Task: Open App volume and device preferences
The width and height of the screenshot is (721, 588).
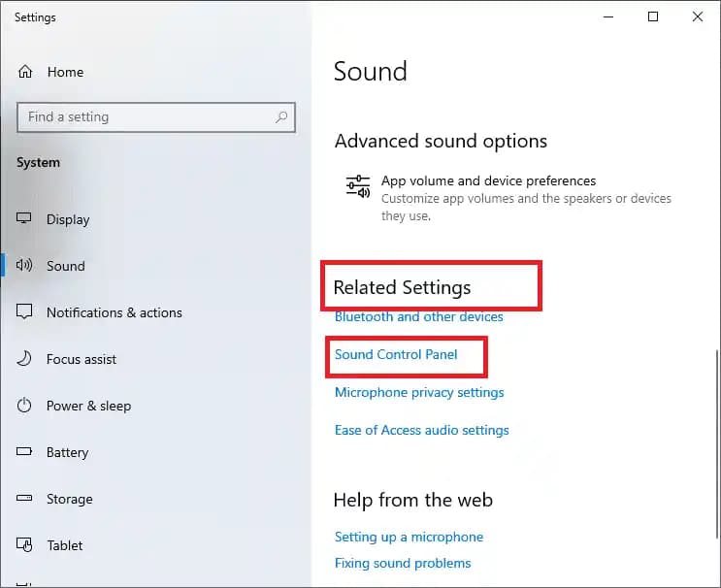Action: 488,180
